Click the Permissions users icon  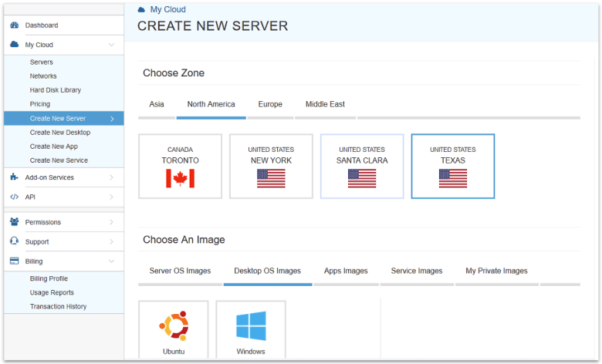point(14,221)
